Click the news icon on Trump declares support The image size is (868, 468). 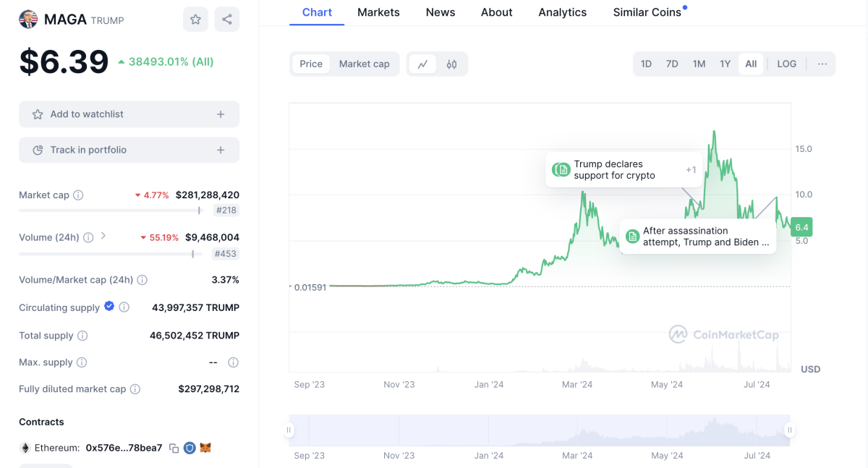pyautogui.click(x=561, y=170)
